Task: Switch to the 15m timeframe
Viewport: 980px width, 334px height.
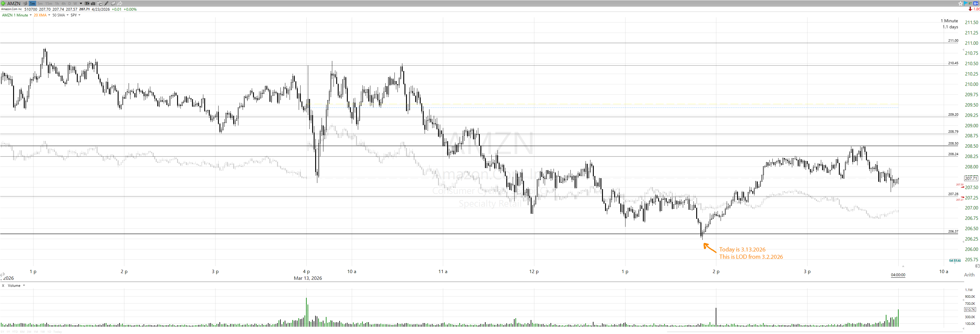Action: 49,3
